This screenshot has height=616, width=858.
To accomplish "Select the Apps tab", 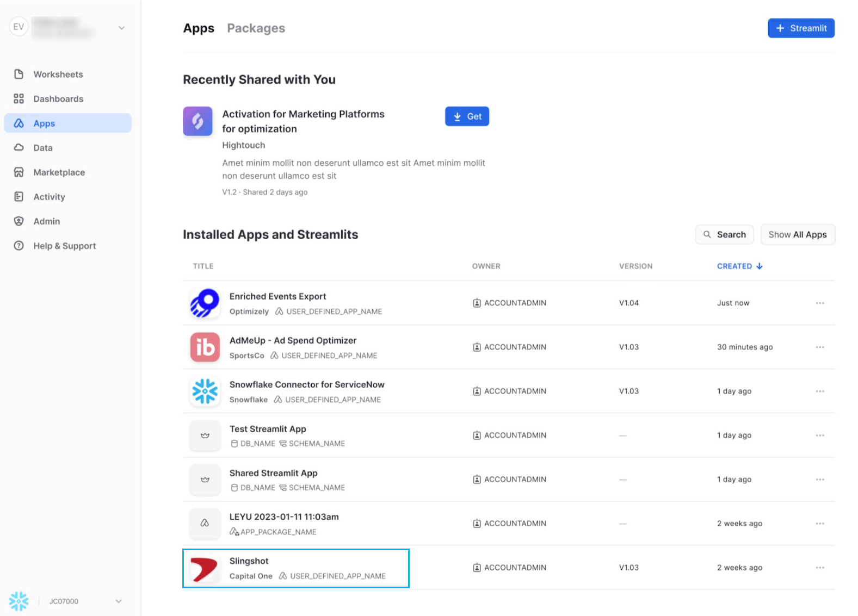I will (x=199, y=28).
